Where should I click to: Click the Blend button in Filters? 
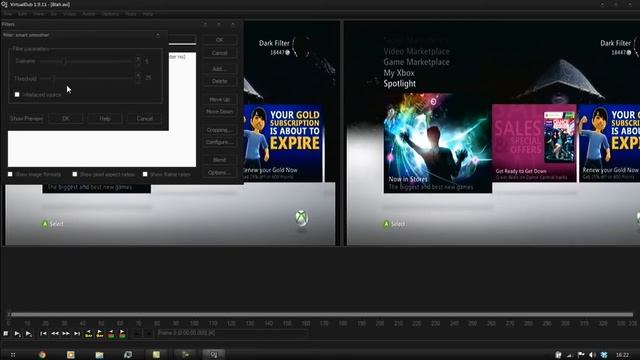(220, 160)
